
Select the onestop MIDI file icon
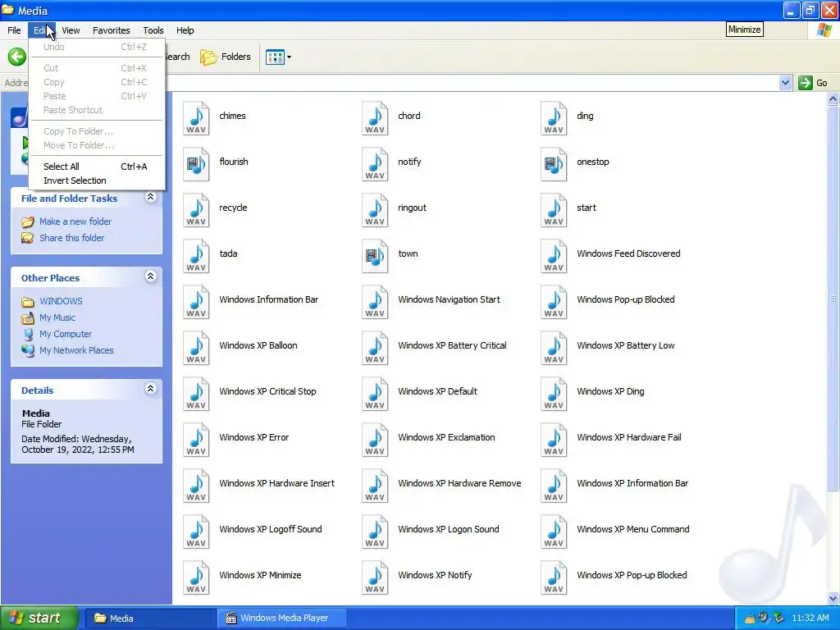tap(554, 164)
